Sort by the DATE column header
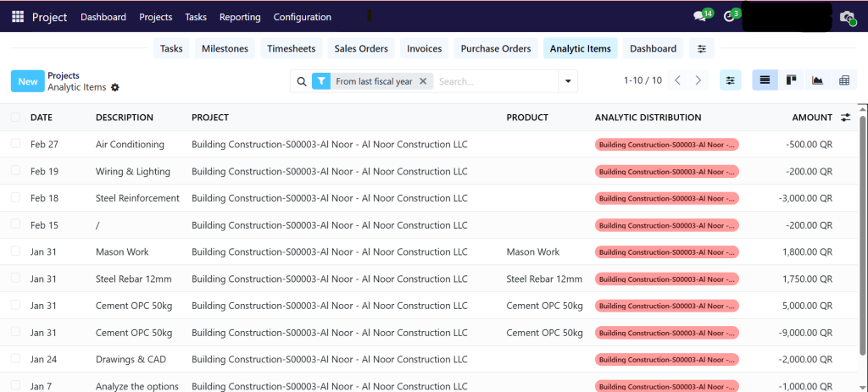 pos(42,117)
